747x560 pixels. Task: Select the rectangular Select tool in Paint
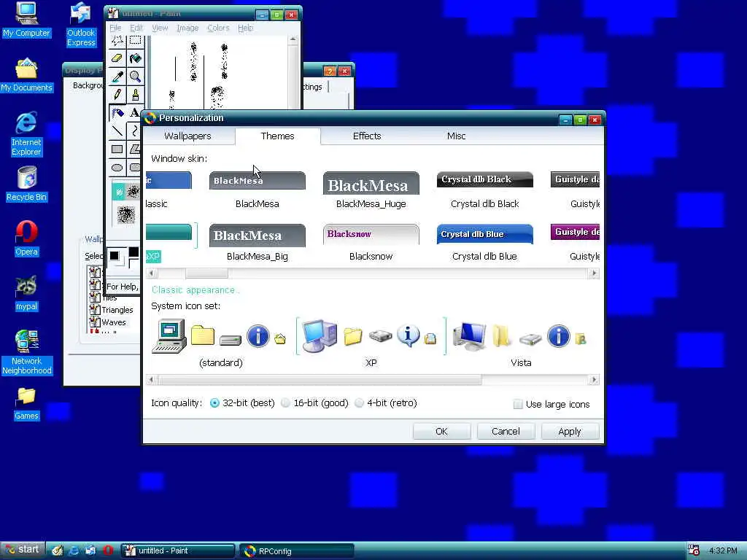135,42
